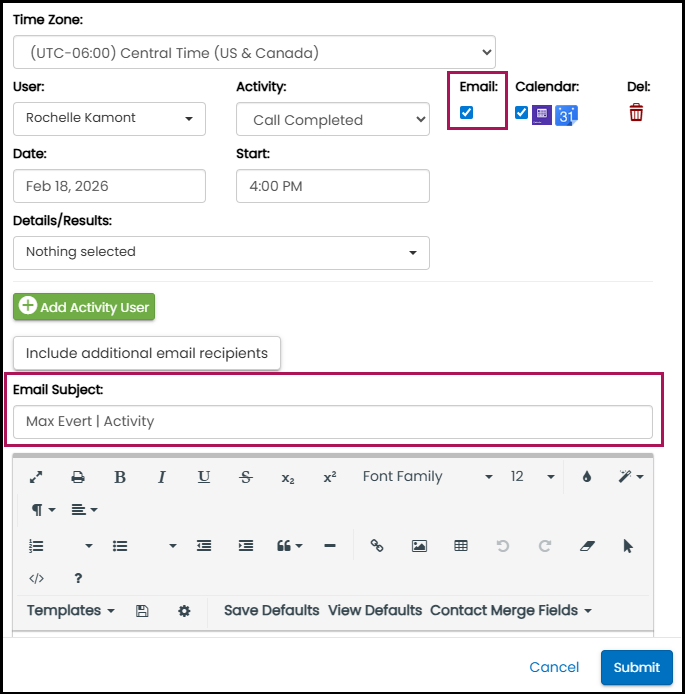Insert an image
Viewport: 685px width, 694px height.
[419, 546]
